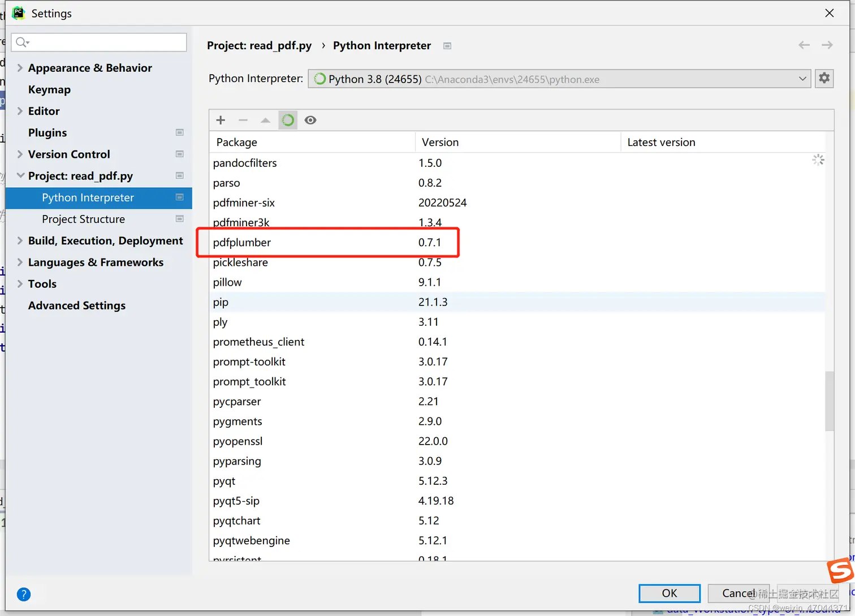Screen dimensions: 855x616
Task: Select the pillow package row
Action: [517, 282]
